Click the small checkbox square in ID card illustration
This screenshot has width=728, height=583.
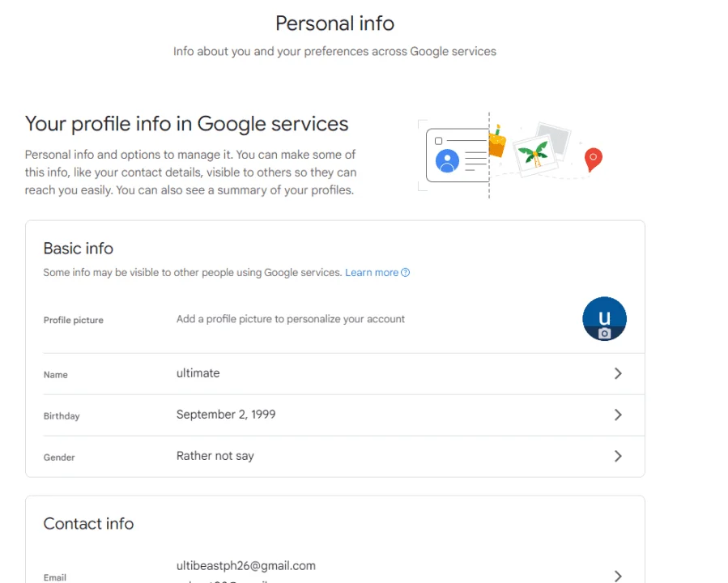coord(438,141)
